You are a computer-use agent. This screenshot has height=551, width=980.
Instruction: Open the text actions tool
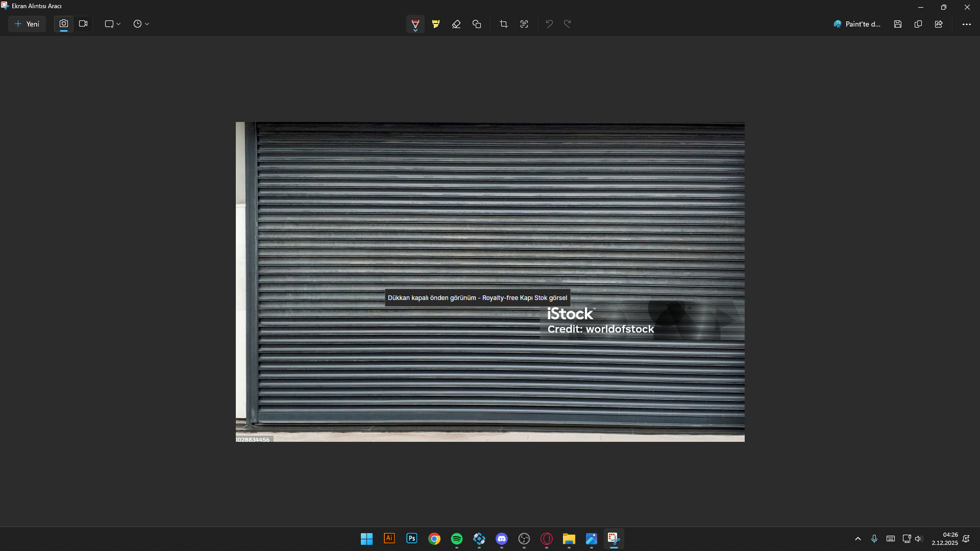point(524,24)
